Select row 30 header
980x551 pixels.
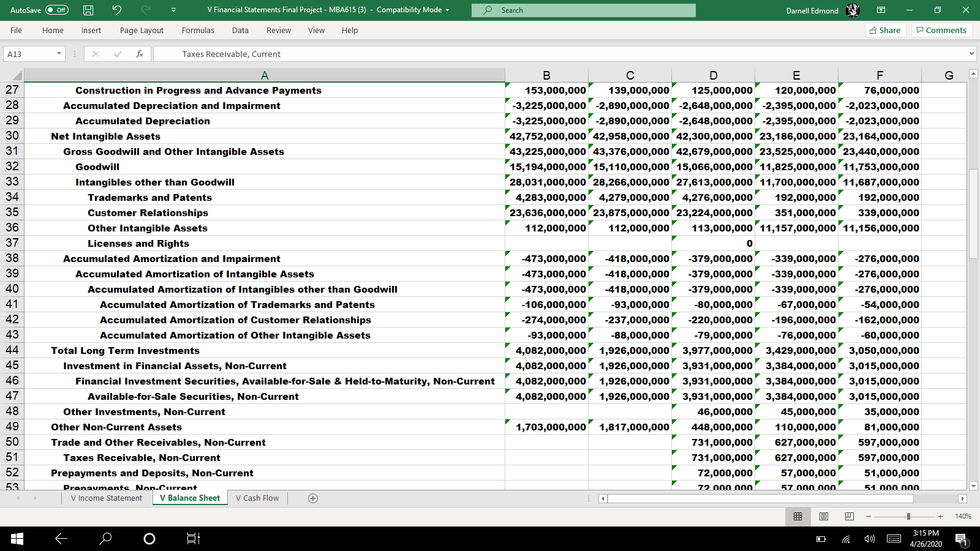[x=12, y=136]
